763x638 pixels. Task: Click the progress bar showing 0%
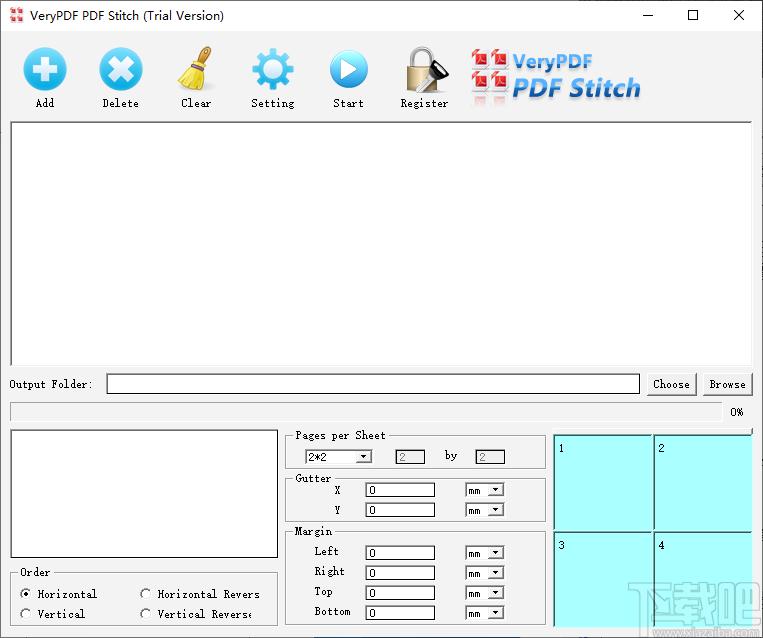[x=366, y=412]
